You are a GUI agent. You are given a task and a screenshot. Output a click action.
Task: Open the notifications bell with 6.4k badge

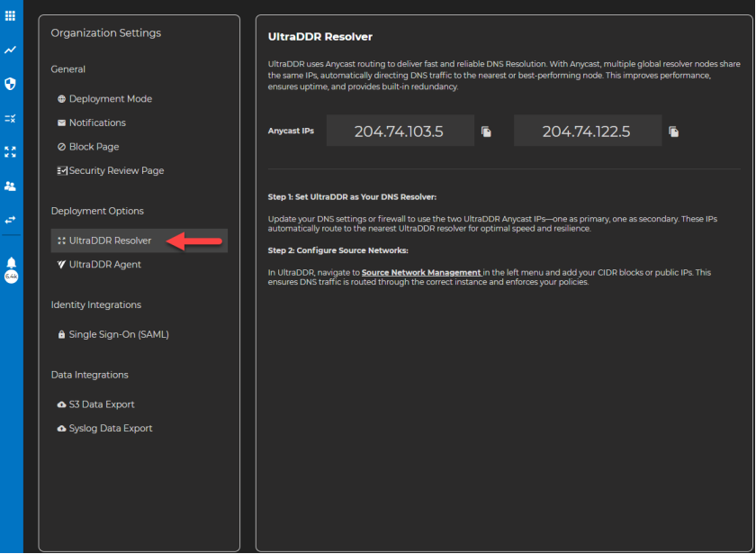click(11, 265)
